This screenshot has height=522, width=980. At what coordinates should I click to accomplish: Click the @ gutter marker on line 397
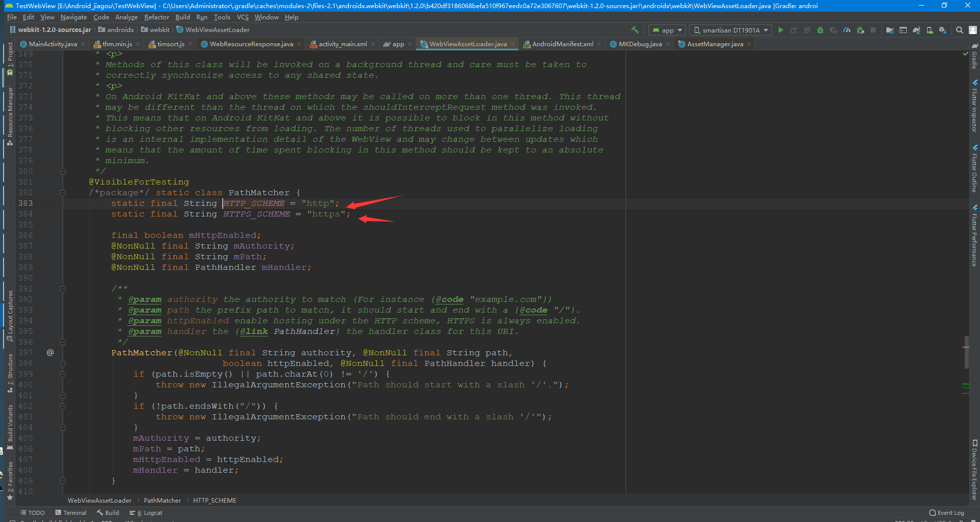(x=50, y=352)
